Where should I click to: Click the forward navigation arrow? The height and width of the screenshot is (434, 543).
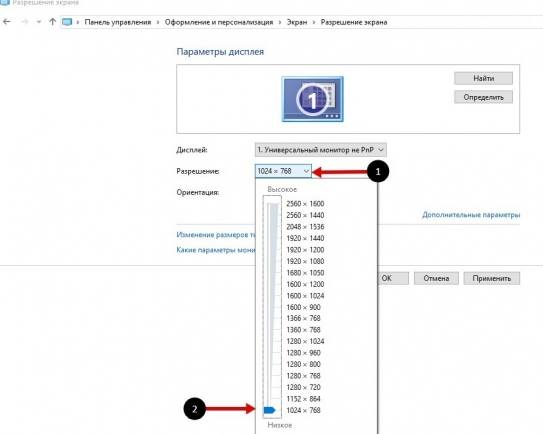tap(25, 22)
